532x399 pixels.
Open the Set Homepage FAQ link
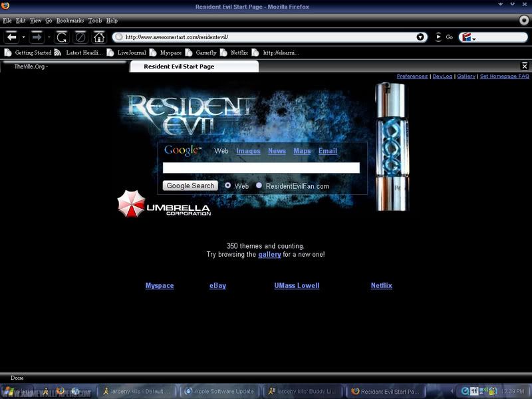click(505, 76)
